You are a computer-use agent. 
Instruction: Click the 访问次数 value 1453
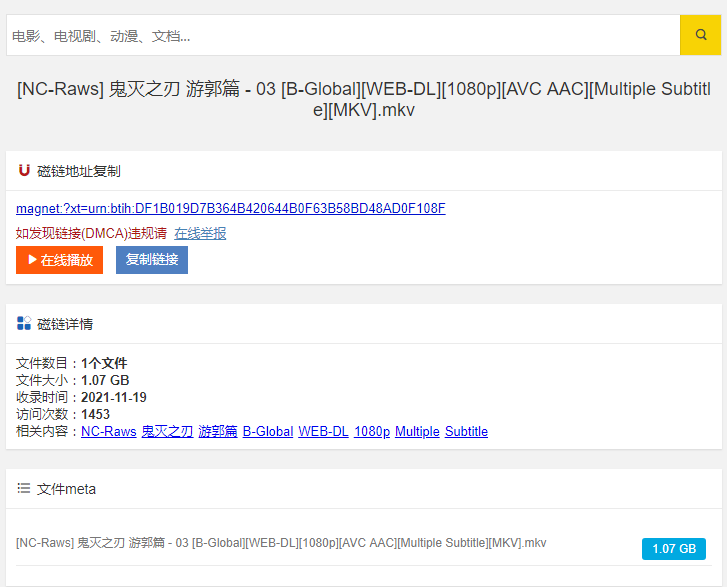click(96, 415)
